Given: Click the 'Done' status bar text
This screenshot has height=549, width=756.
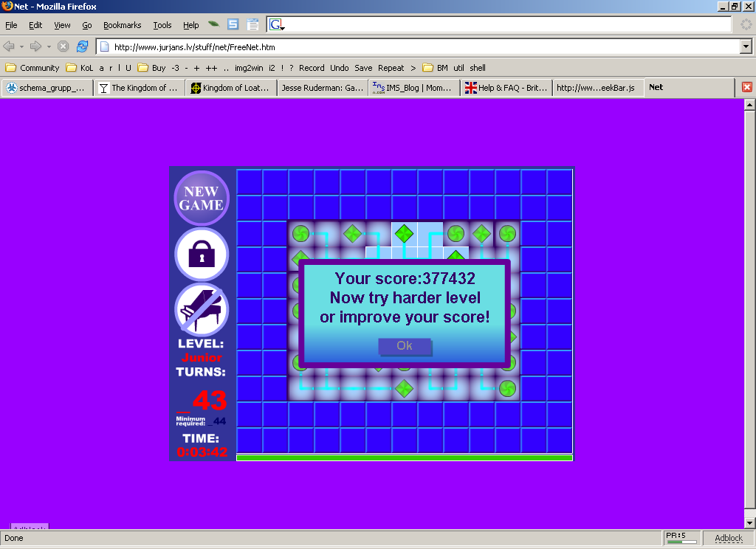Looking at the screenshot, I should pyautogui.click(x=14, y=538).
